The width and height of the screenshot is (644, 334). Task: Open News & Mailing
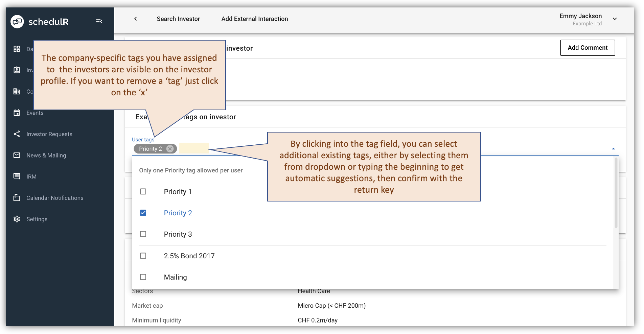[x=46, y=155]
